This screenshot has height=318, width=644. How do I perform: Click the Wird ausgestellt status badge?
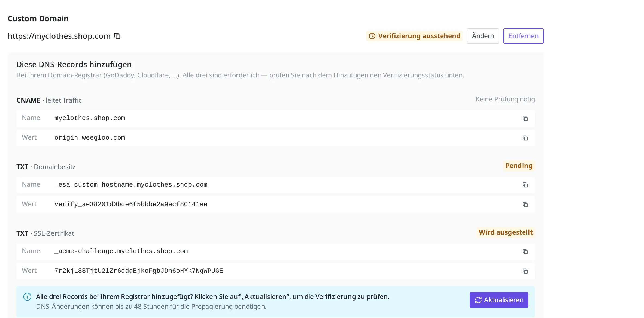506,232
